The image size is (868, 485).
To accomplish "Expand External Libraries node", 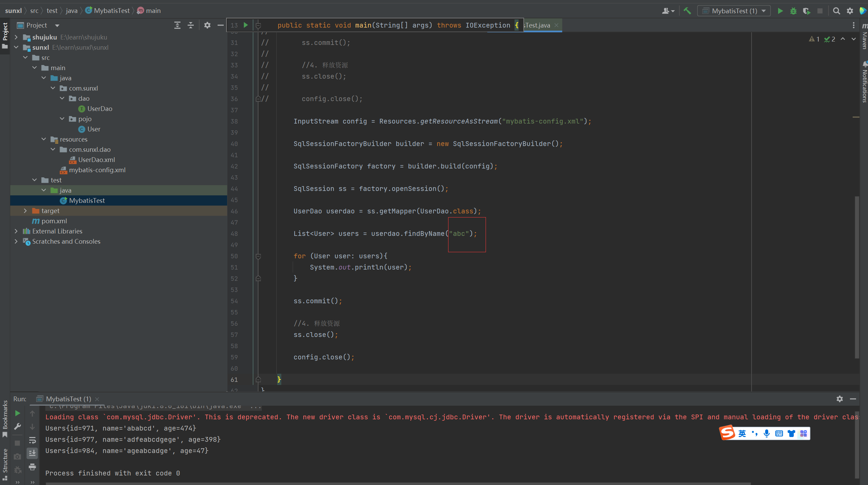I will [16, 231].
